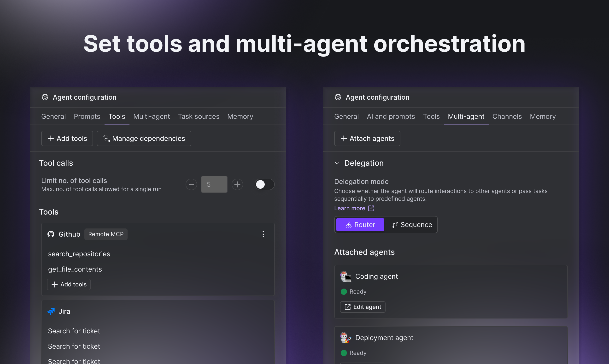Click the Coding agent avatar
The height and width of the screenshot is (364, 609).
(345, 276)
